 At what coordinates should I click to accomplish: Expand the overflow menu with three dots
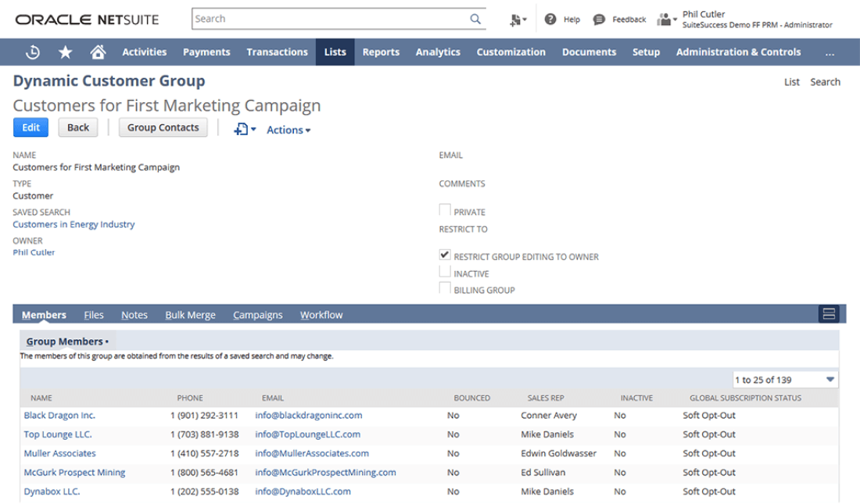(x=829, y=52)
